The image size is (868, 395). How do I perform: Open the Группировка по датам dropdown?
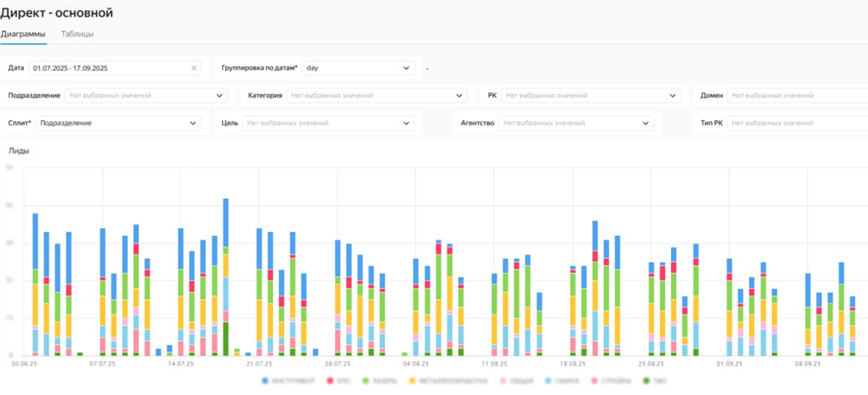click(x=358, y=68)
